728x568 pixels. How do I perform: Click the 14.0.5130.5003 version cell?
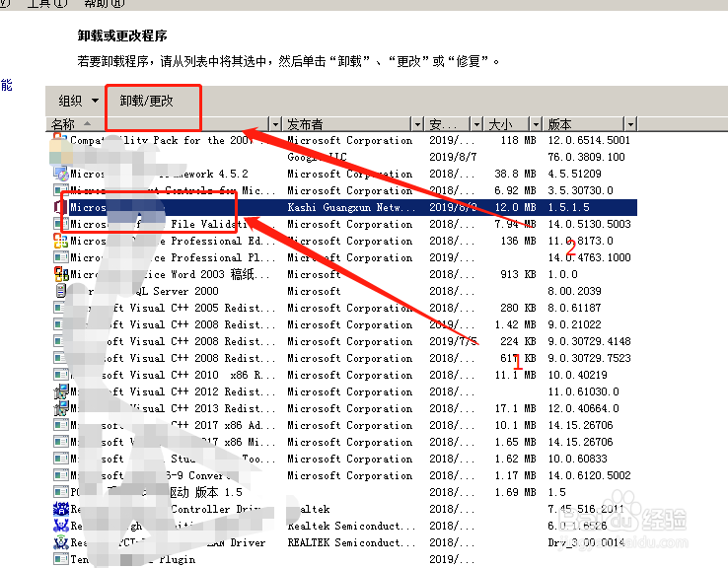tap(589, 224)
